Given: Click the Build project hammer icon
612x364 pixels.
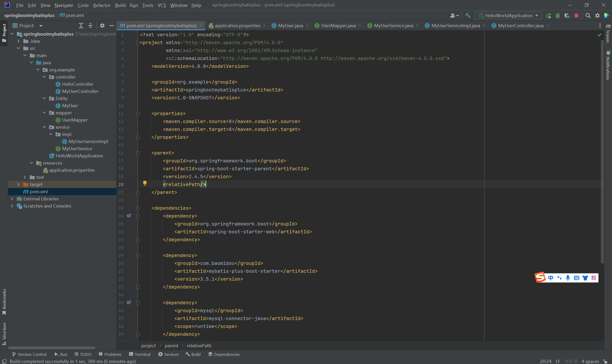Looking at the screenshot, I should tap(468, 16).
